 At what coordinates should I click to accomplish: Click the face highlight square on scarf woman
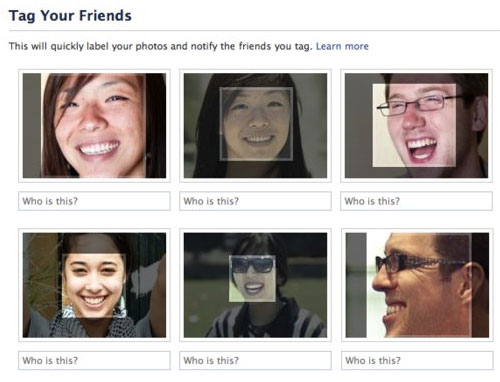click(94, 286)
